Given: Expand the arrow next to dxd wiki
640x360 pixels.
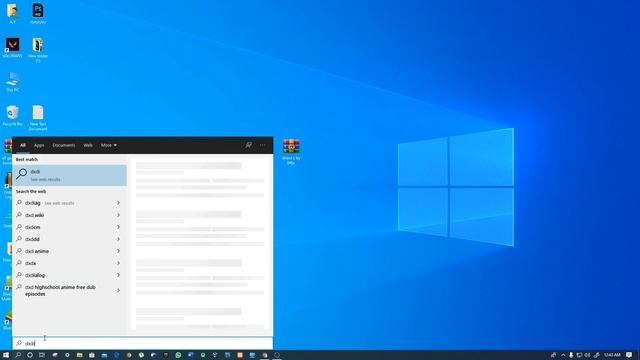Looking at the screenshot, I should [x=118, y=215].
